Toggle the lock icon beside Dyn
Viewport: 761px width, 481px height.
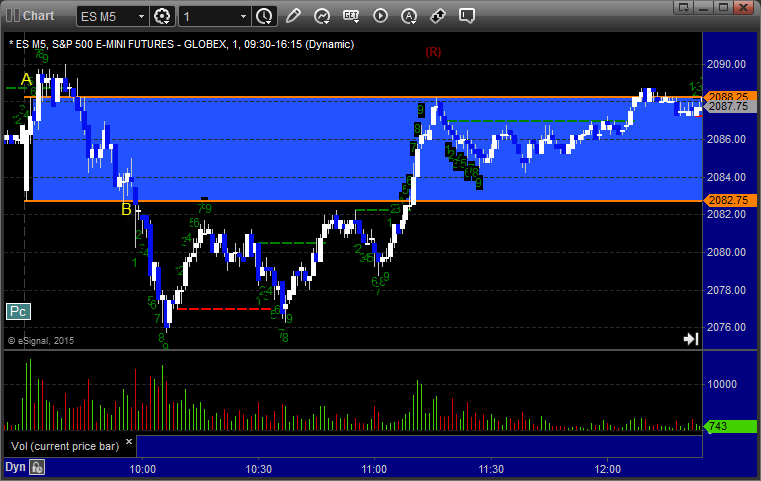coord(37,467)
